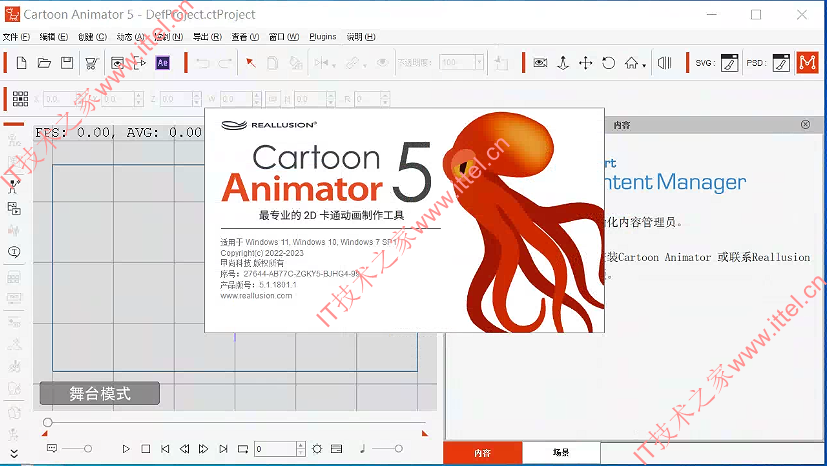
Task: Open the project settings gear icon
Action: tap(317, 449)
